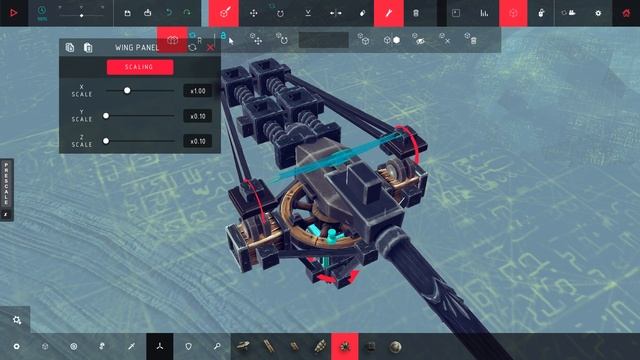Open the weaponry sword category tab
The width and height of the screenshot is (640, 360).
[131, 346]
